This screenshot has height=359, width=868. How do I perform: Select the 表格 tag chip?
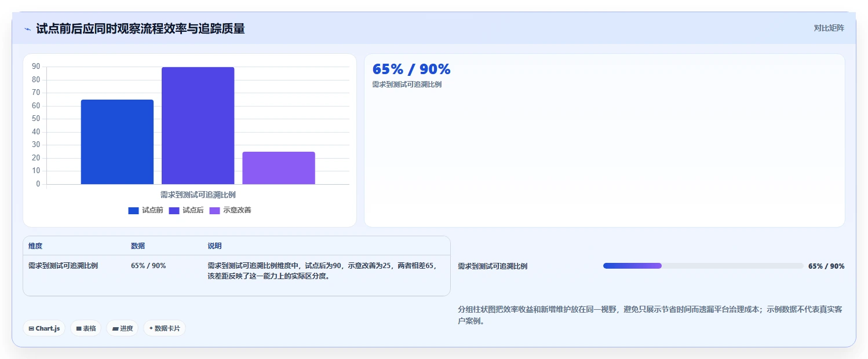[x=86, y=328]
